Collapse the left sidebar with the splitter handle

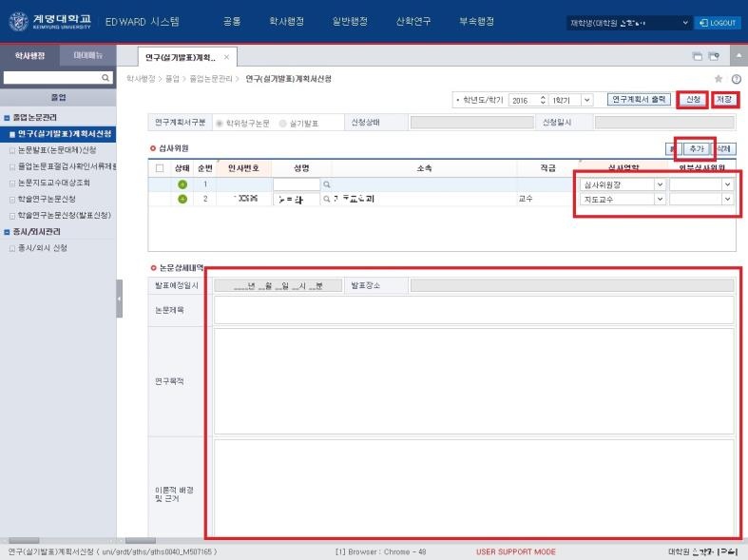pos(119,299)
